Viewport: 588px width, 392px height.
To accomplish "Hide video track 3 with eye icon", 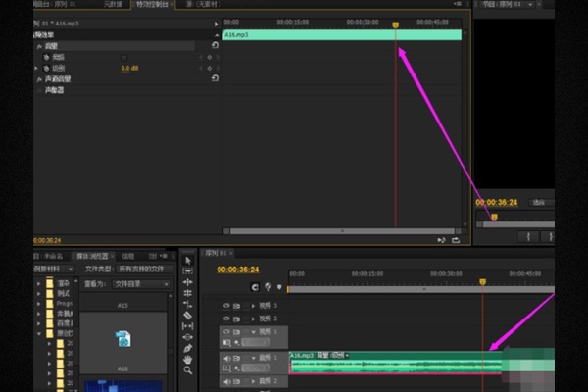I will (x=226, y=305).
